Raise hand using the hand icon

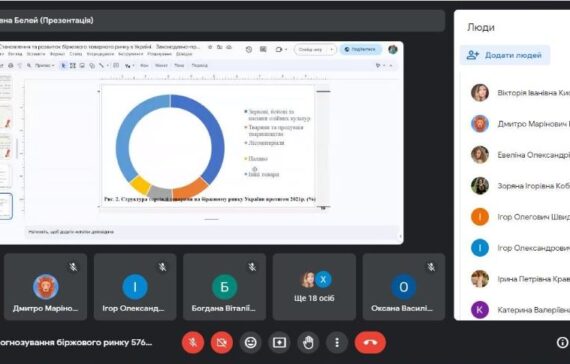308,343
